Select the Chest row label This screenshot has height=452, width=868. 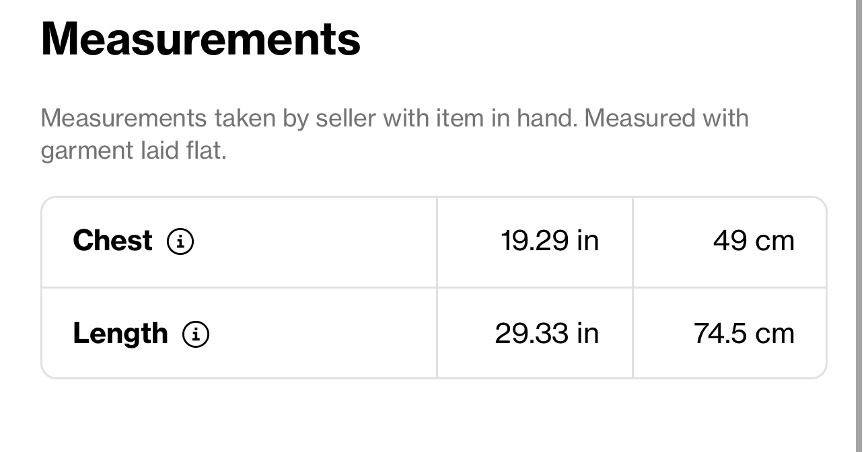pyautogui.click(x=112, y=240)
